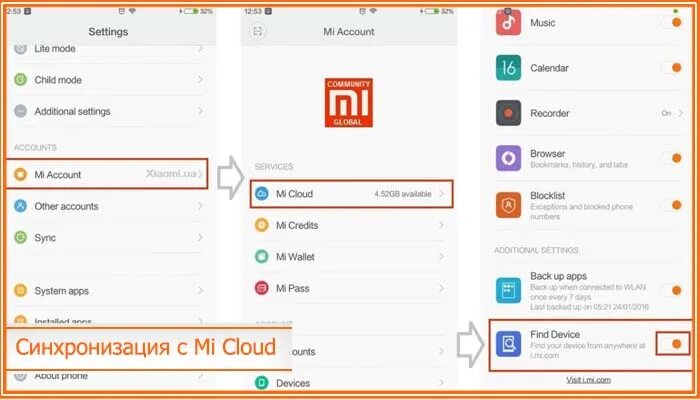700x400 pixels.
Task: Open Recorder On chevron
Action: pos(681,113)
